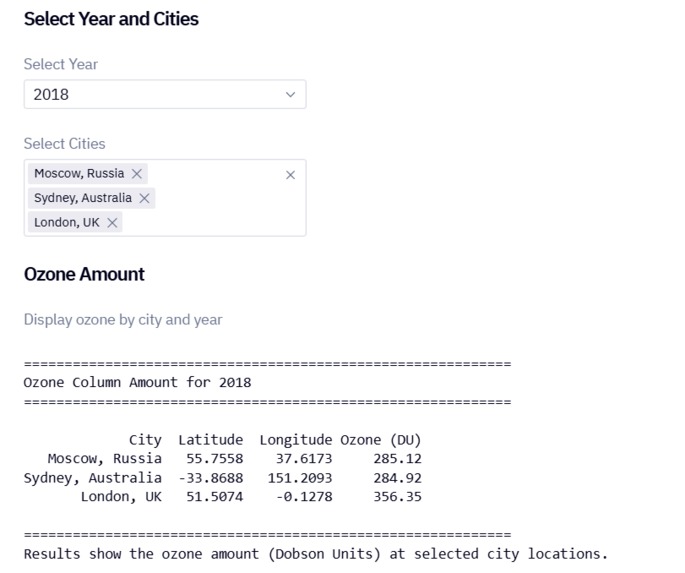The height and width of the screenshot is (573, 685).
Task: Click latitude value 51.5074
Action: pyautogui.click(x=214, y=497)
